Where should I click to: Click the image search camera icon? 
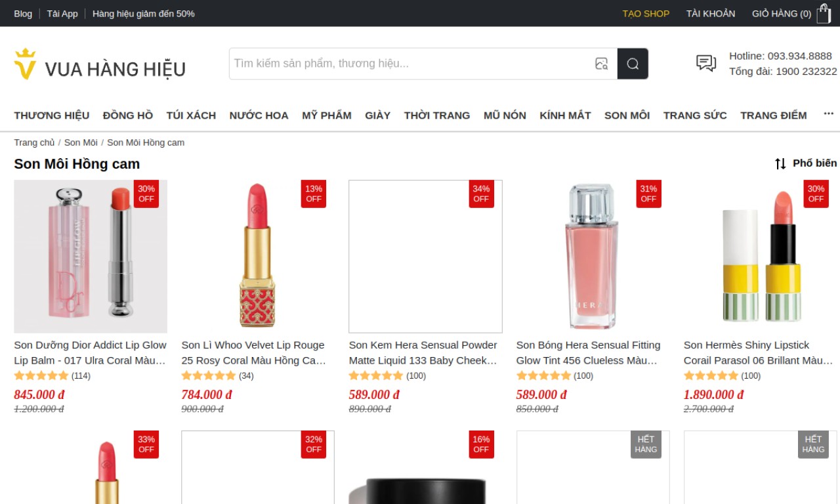601,64
